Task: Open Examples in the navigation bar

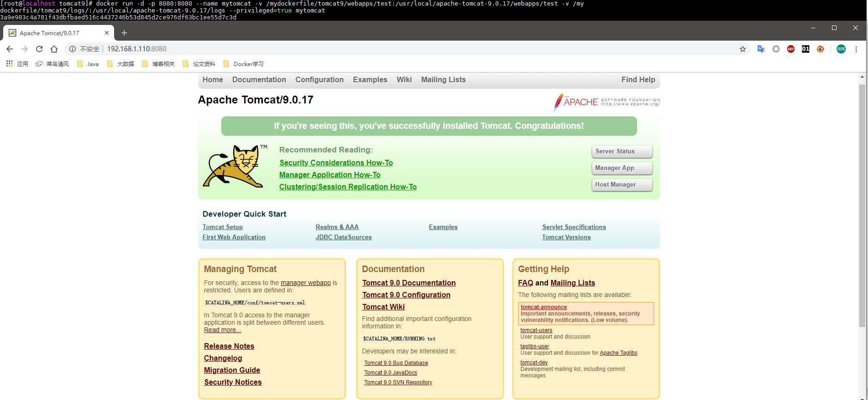Action: (370, 79)
